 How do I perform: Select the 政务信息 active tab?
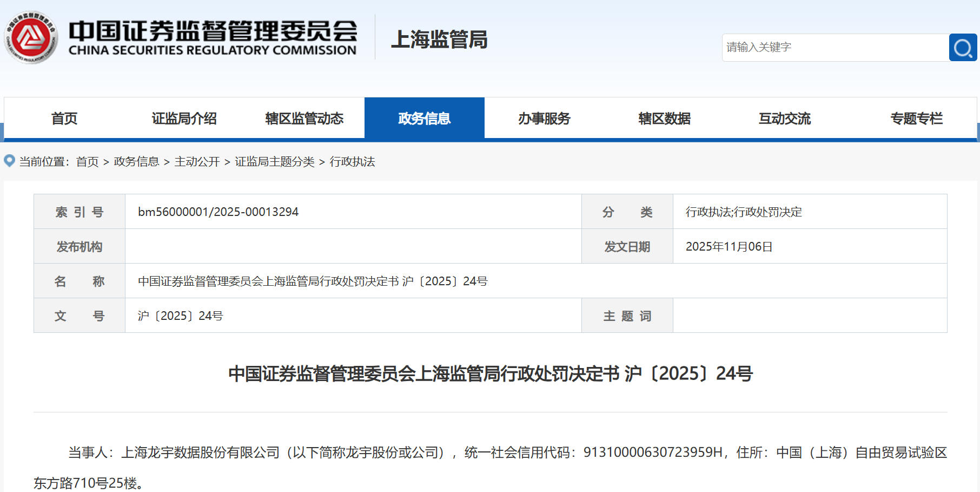[x=424, y=119]
